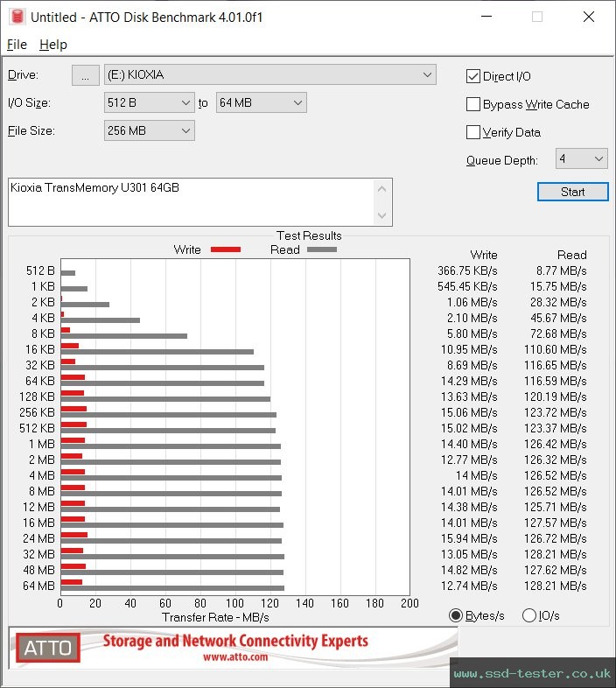Click the gray Read legend swatch
Viewport: 616px width, 688px height.
322,249
